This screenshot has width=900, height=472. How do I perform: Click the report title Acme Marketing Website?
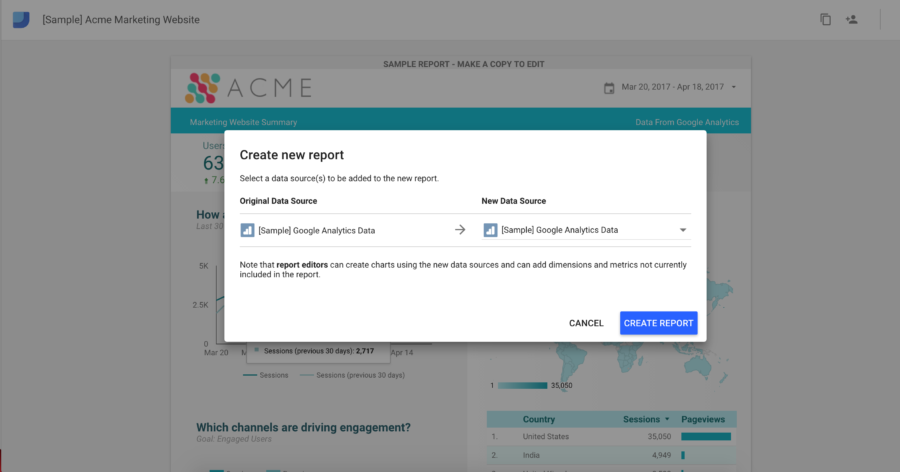click(x=121, y=20)
